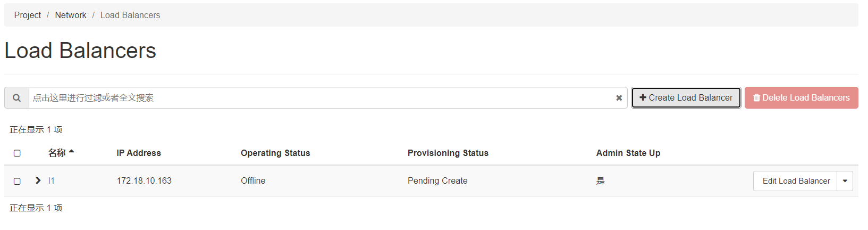The width and height of the screenshot is (868, 230).
Task: Clear the filter with the X icon
Action: coord(619,98)
